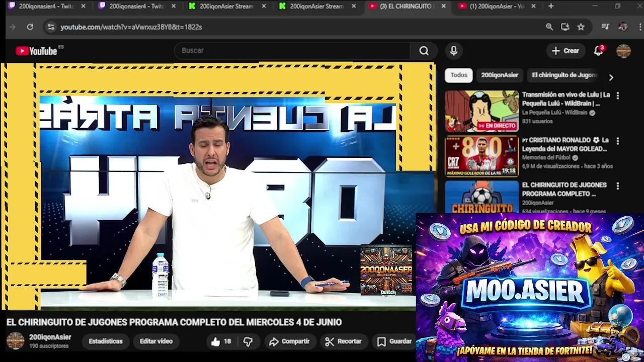Click the magnifier search button beside Buscar

[424, 51]
